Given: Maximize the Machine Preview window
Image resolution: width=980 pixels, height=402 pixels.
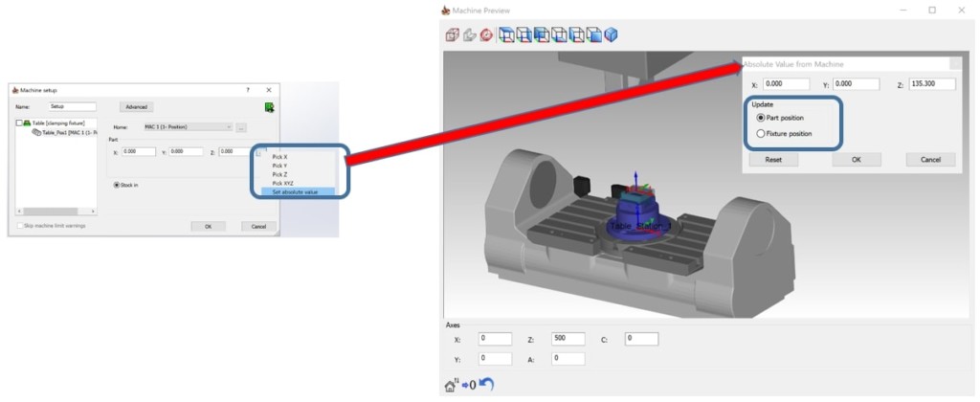Looking at the screenshot, I should (932, 10).
